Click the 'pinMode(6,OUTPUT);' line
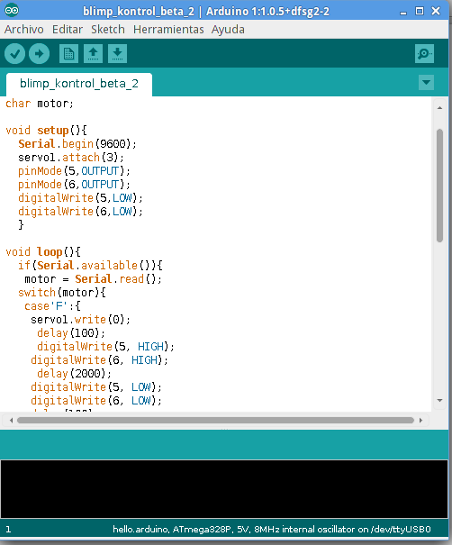Screen dimensions: 452x545 tap(74, 185)
